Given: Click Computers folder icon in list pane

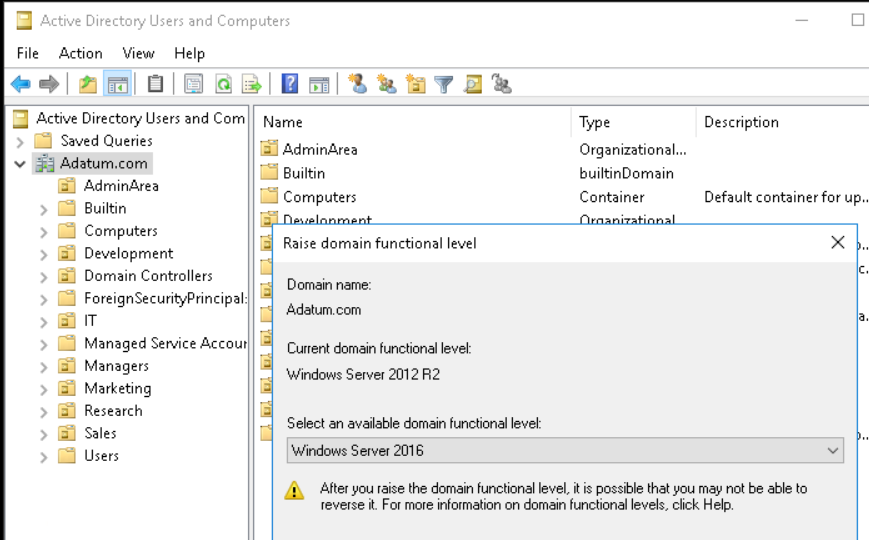Looking at the screenshot, I should pyautogui.click(x=269, y=196).
